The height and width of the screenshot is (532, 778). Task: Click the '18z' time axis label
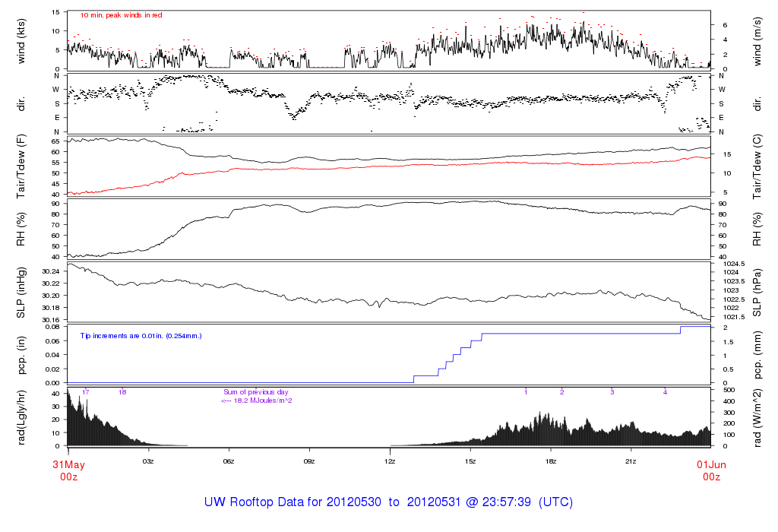pyautogui.click(x=551, y=461)
